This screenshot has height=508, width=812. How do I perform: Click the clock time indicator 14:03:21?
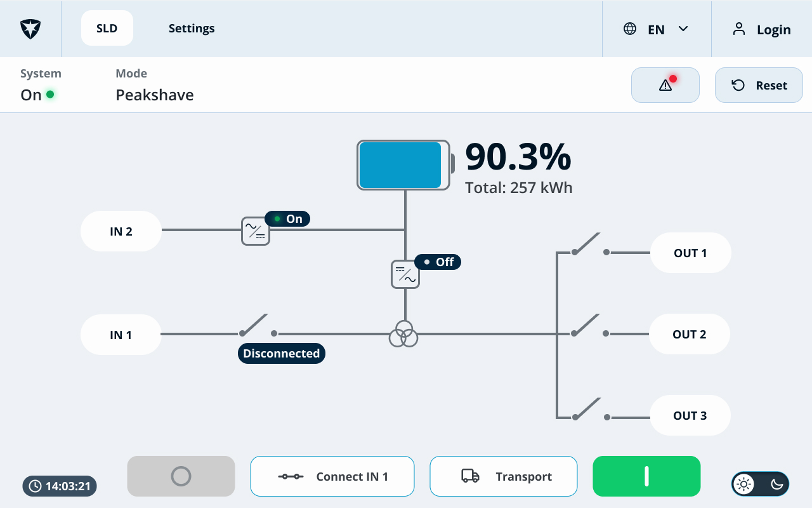[60, 486]
